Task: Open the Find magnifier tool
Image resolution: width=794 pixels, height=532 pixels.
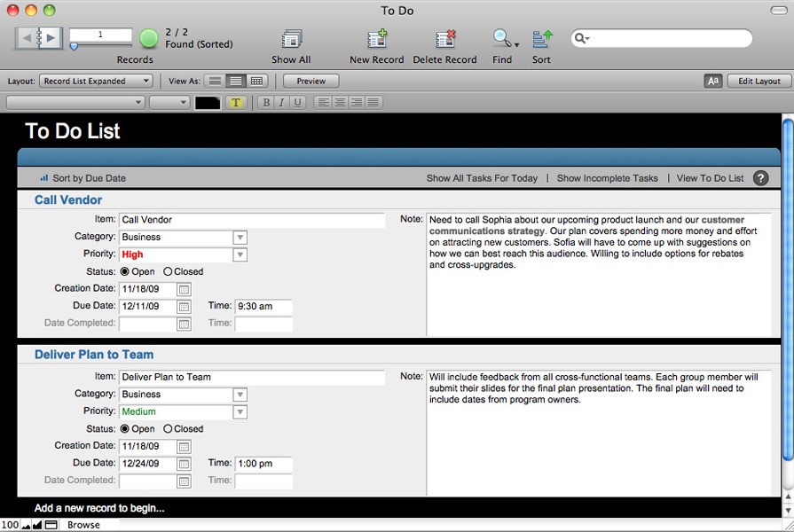Action: [x=501, y=40]
